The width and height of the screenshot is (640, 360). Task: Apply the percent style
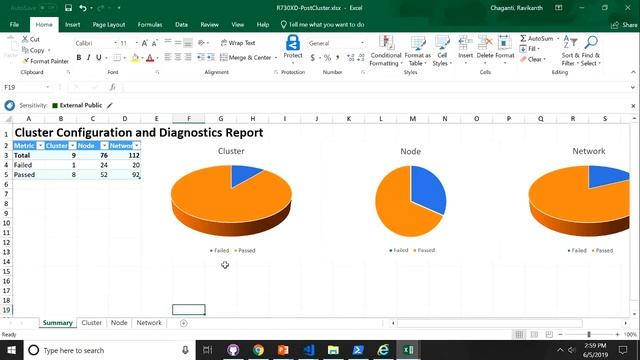[x=327, y=58]
